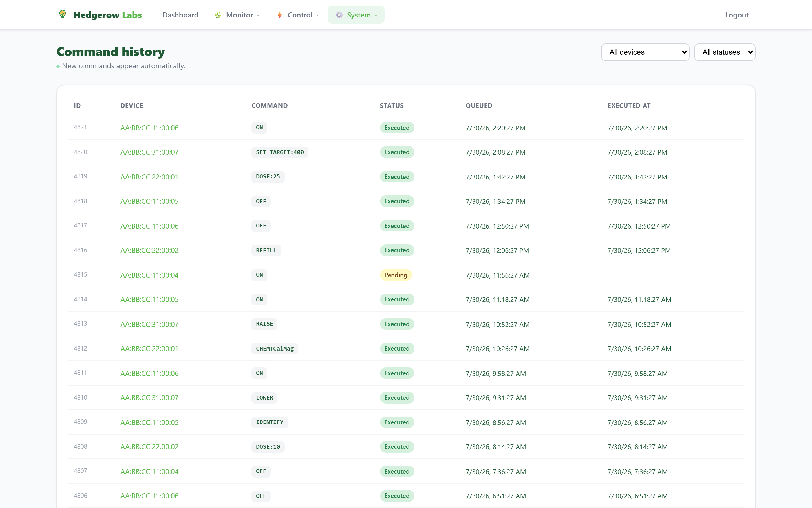Open device AA:BB:CC:11:00:05 in row 4809
812x508 pixels.
pyautogui.click(x=149, y=422)
